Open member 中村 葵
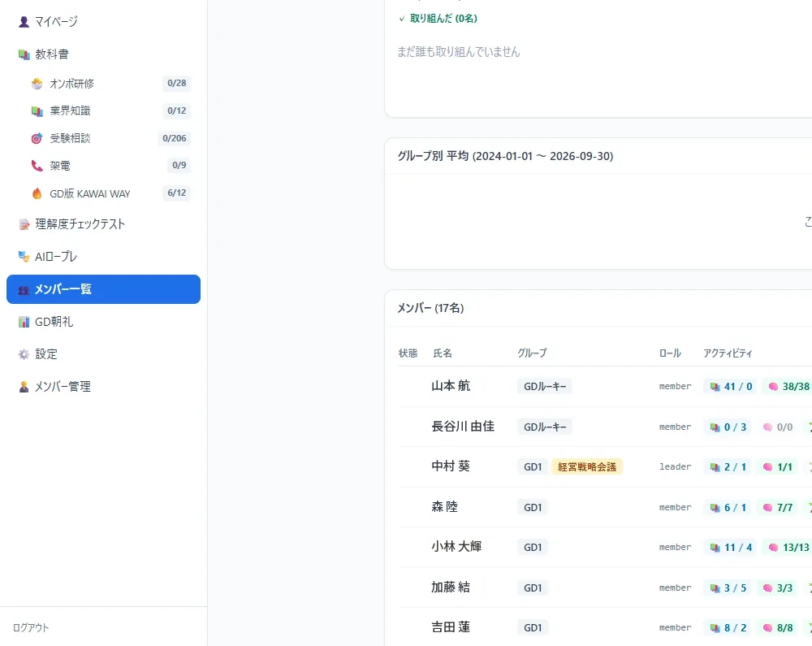 pos(451,466)
